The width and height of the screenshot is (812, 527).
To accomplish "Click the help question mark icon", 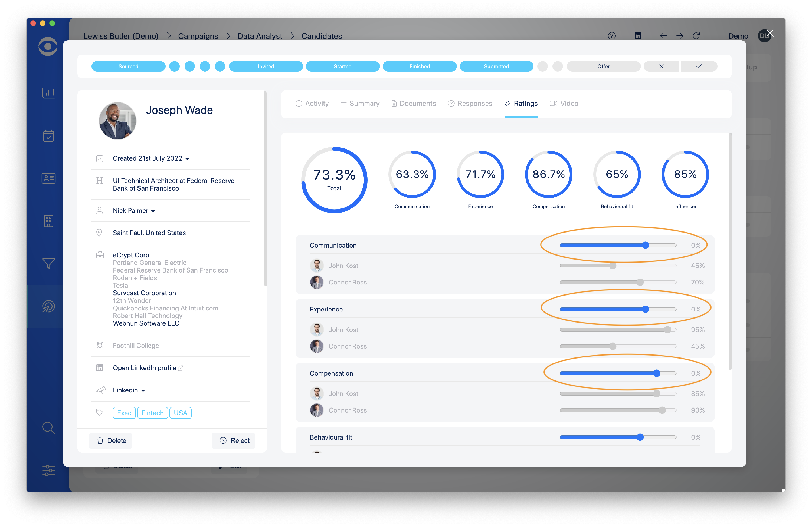I will (x=612, y=35).
